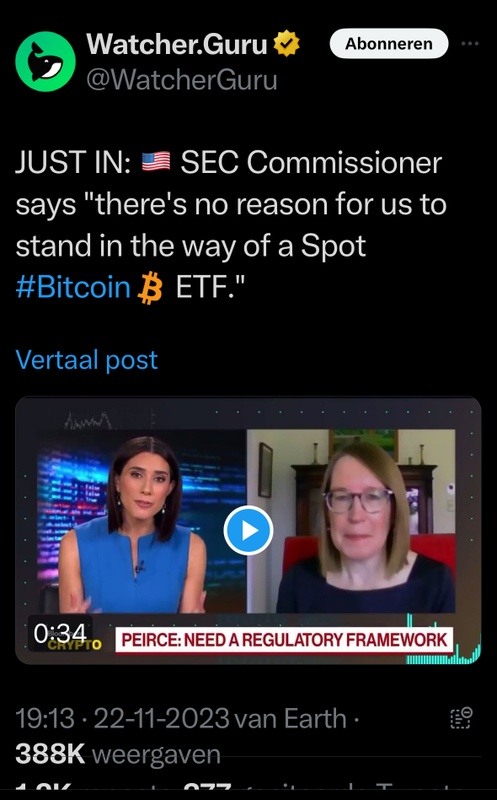Click the post text about SEC Commissioner
The image size is (497, 800).
pyautogui.click(x=231, y=226)
